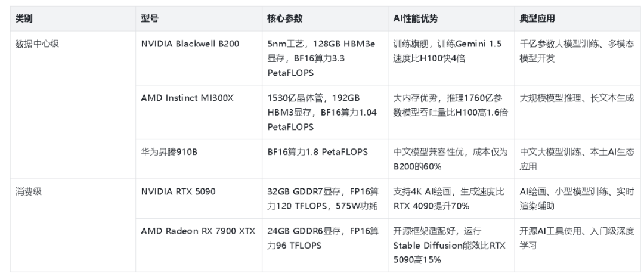Select the Stable Diffusion能效 advantage cell

[x=451, y=245]
